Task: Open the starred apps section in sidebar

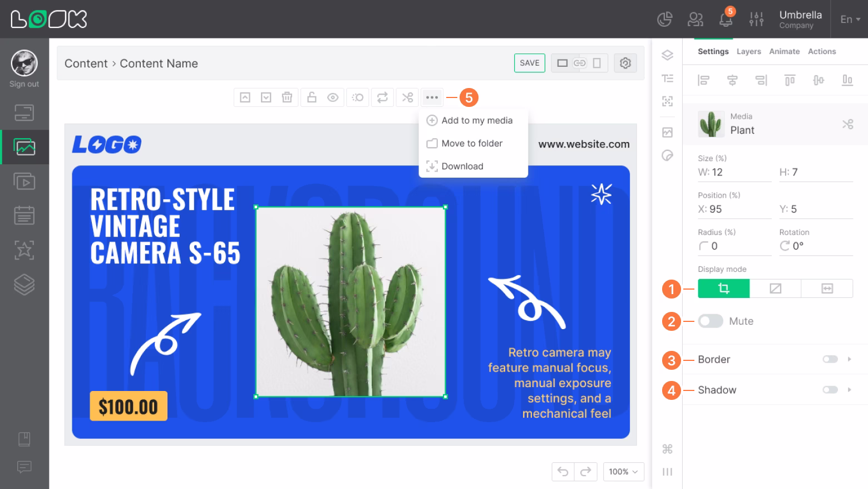Action: coord(24,250)
